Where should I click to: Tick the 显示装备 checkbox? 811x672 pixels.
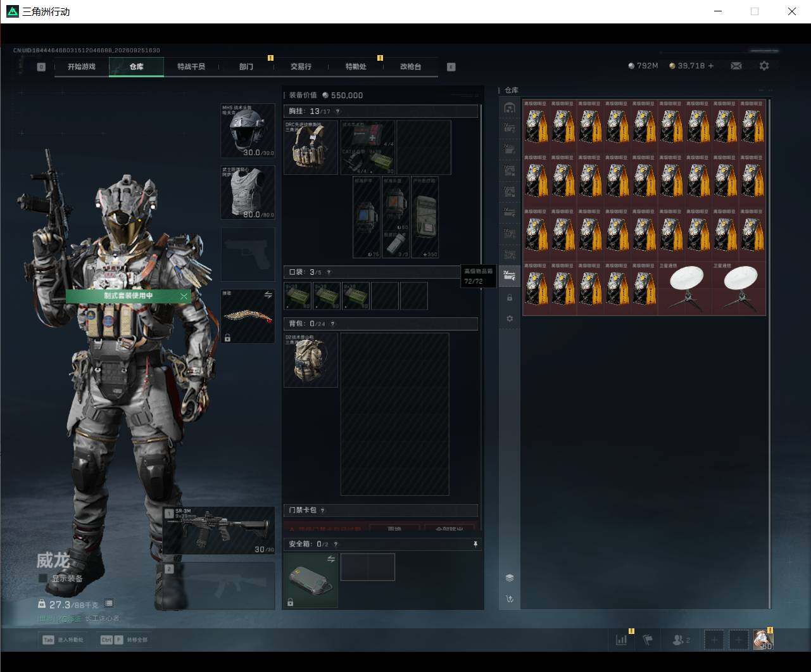tap(43, 578)
